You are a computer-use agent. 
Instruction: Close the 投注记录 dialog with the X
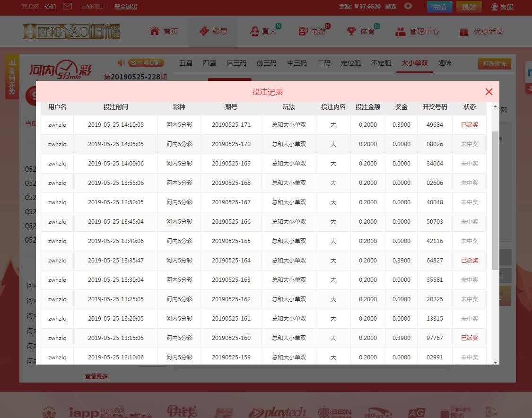pos(488,92)
